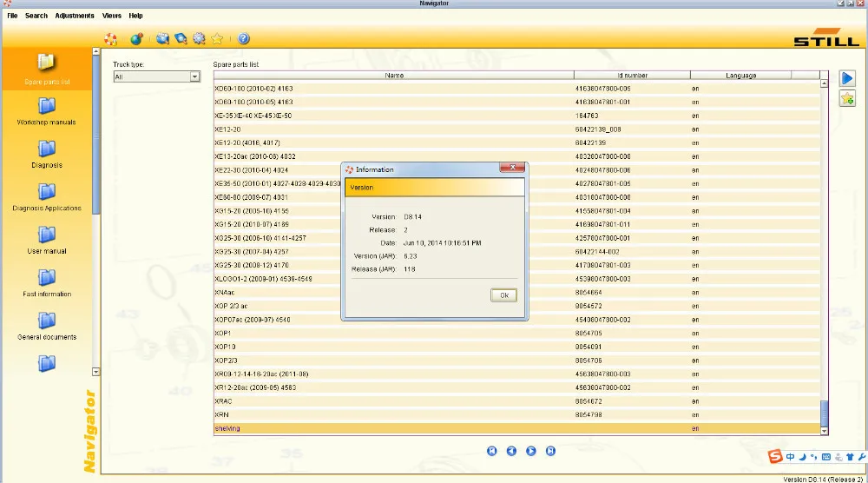Click Ok in the Information dialog
Viewport: 868px width, 483px height.
(x=503, y=295)
